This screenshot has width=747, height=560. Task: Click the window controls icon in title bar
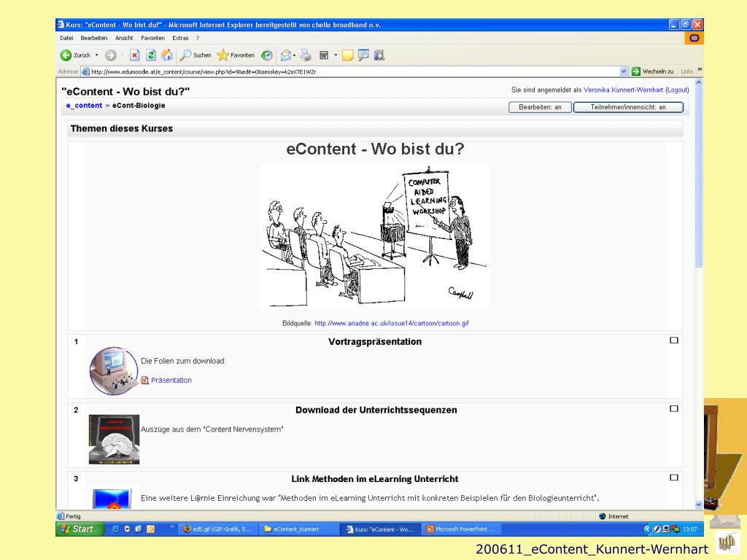point(61,25)
